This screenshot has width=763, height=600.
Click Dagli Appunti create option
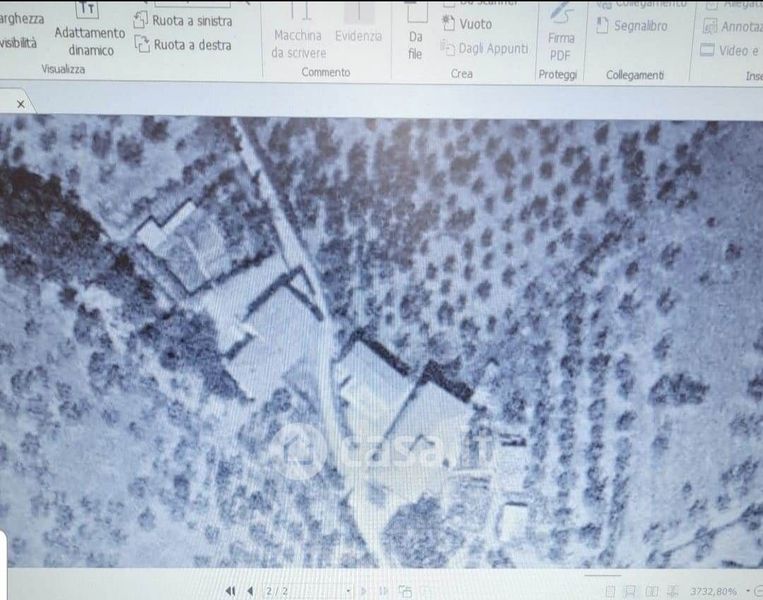click(483, 48)
